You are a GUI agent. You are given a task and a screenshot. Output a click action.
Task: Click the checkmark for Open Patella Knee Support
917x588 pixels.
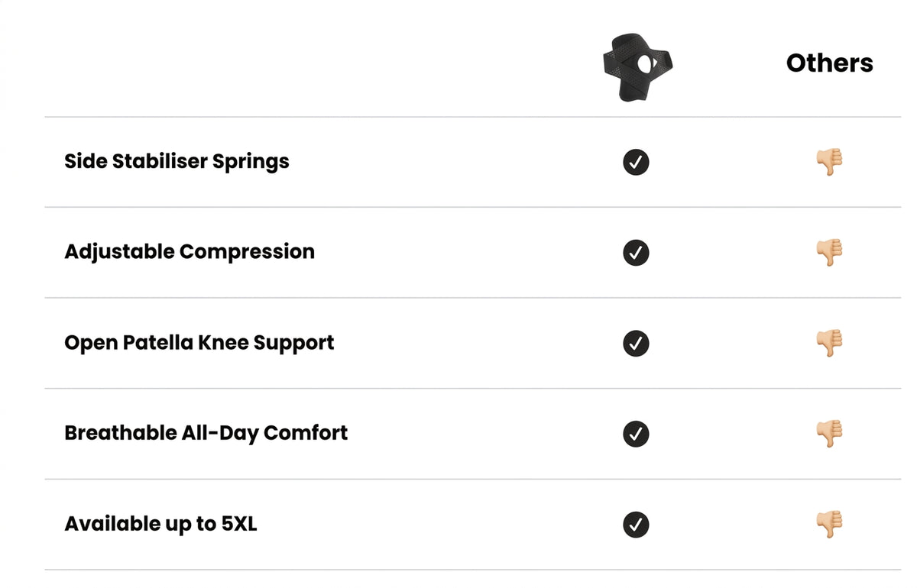point(636,344)
